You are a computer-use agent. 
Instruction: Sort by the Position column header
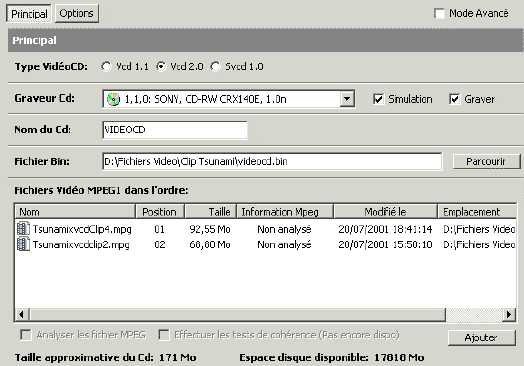pos(160,212)
